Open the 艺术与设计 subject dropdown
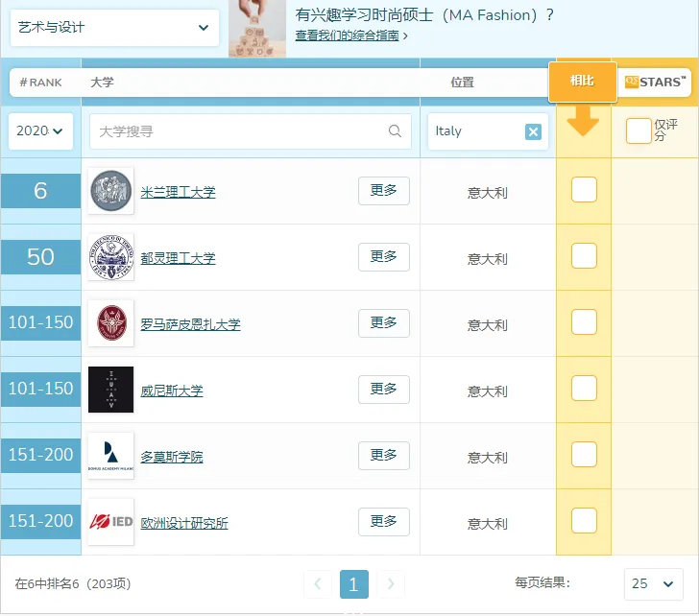The image size is (699, 616). click(114, 28)
